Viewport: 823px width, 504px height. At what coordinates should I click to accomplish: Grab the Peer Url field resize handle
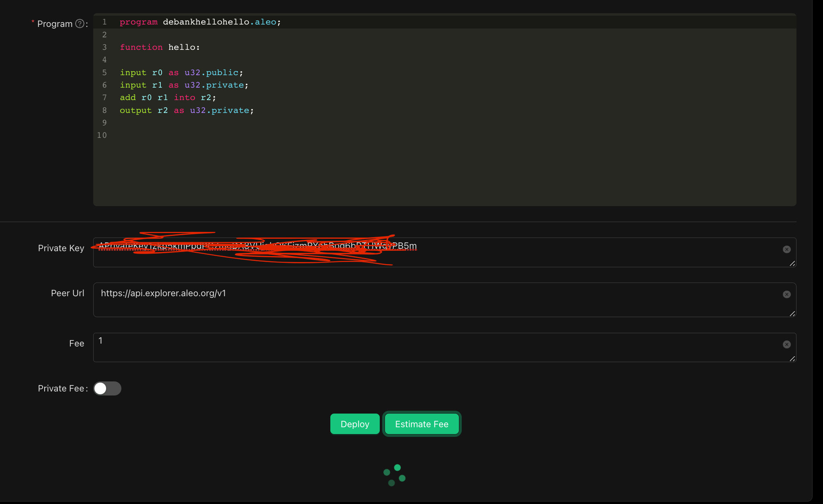click(x=792, y=313)
